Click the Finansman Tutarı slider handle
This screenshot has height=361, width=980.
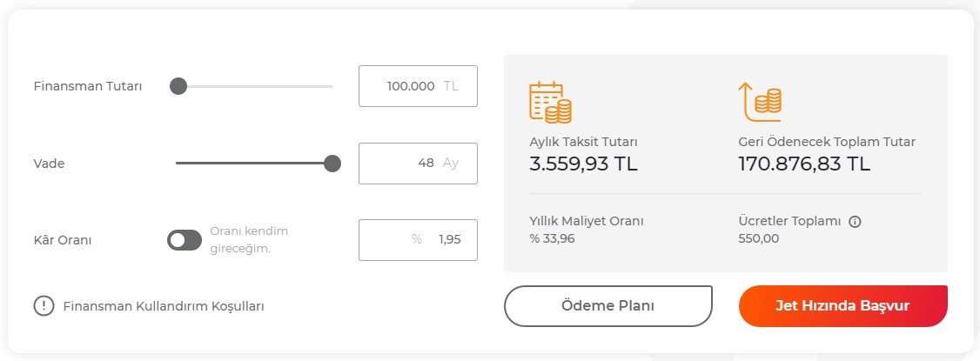click(178, 86)
